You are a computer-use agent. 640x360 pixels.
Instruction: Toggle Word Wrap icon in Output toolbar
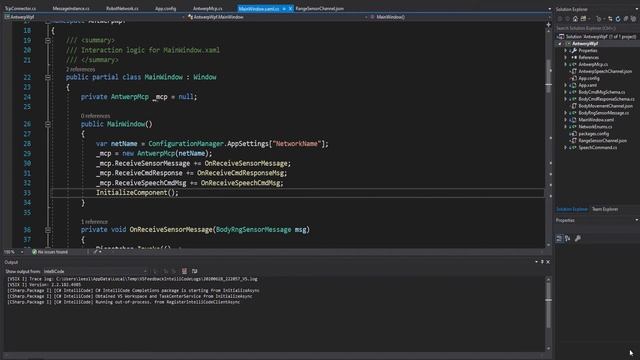pos(194,271)
